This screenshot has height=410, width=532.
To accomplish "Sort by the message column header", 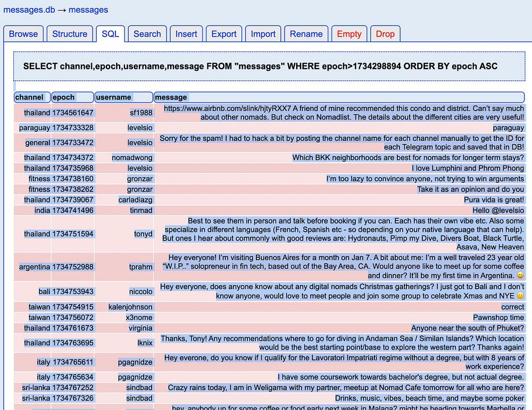I will 339,97.
